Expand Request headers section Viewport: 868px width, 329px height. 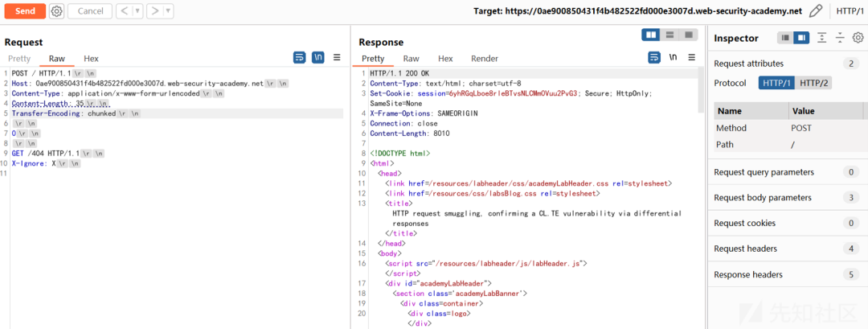(788, 249)
